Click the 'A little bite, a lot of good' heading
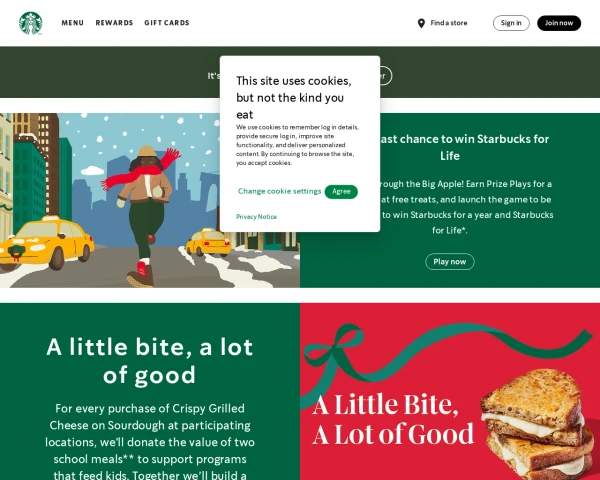The image size is (600, 480). [x=150, y=360]
